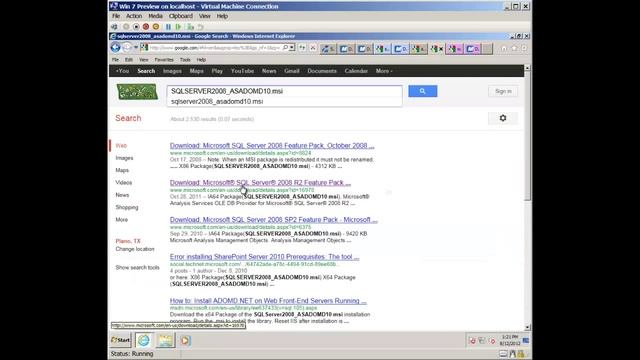This screenshot has width=640, height=360.
Task: Open the Internet Explorer Tools menu
Action: [x=185, y=60]
